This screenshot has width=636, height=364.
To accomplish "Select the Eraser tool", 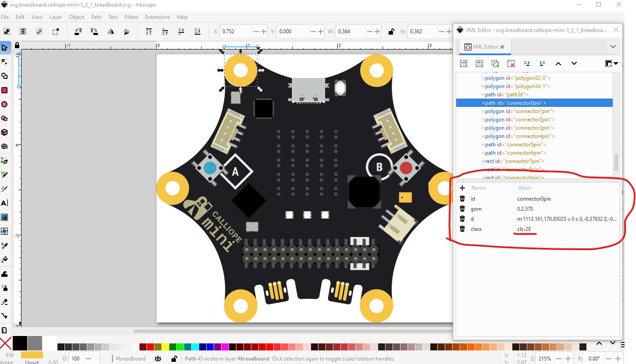I will click(4, 302).
